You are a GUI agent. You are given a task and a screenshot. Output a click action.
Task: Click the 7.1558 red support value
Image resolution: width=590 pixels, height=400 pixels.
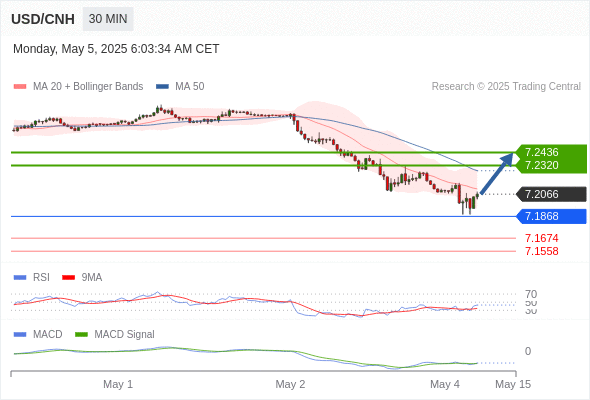pos(542,251)
